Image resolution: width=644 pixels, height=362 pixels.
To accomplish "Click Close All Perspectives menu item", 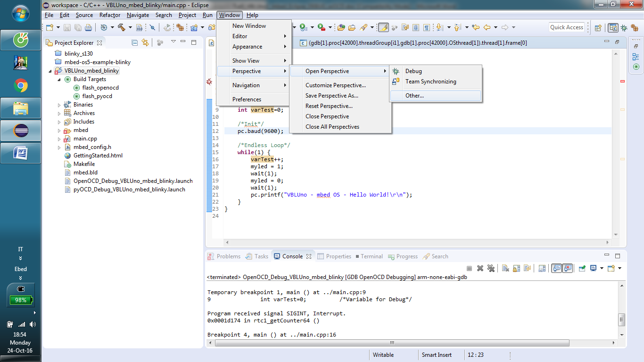I will [x=340, y=127].
